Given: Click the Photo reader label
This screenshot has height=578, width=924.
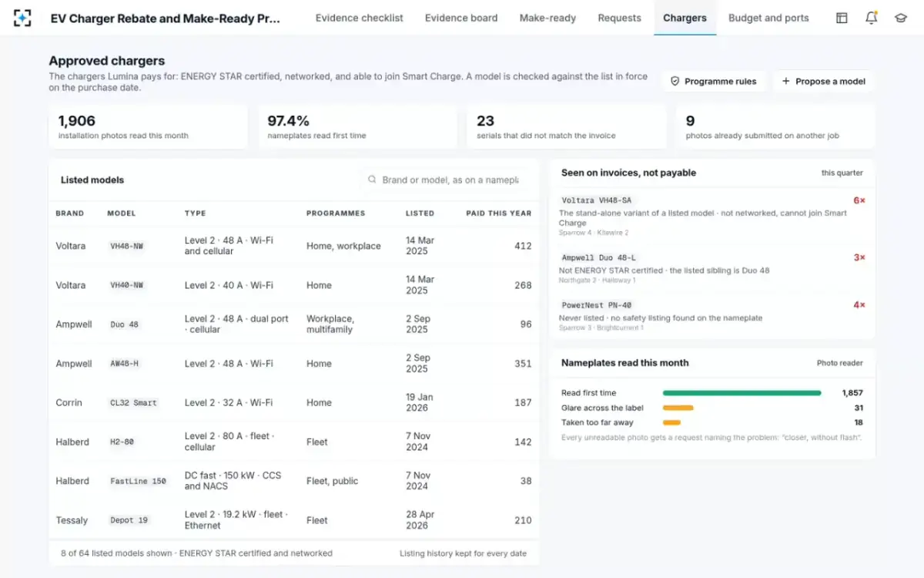Looking at the screenshot, I should 840,363.
